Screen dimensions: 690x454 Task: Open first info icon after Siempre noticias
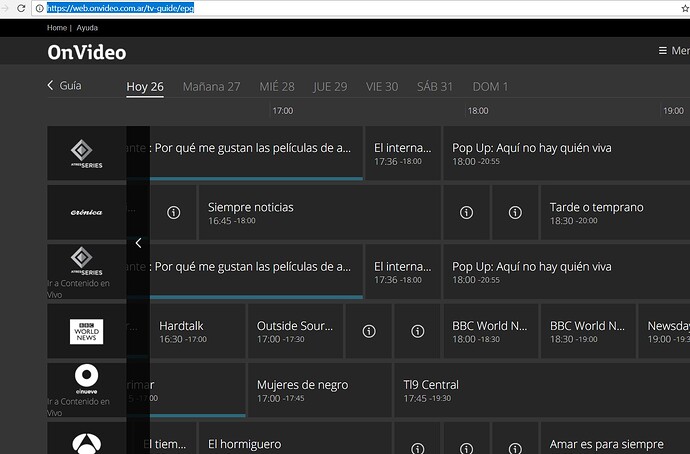(466, 212)
